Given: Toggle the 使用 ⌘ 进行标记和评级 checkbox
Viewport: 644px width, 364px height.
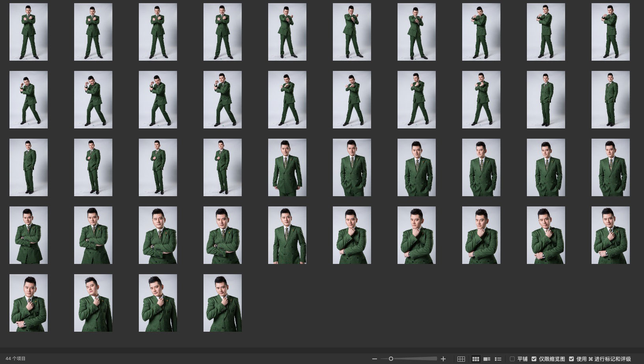Looking at the screenshot, I should [571, 359].
